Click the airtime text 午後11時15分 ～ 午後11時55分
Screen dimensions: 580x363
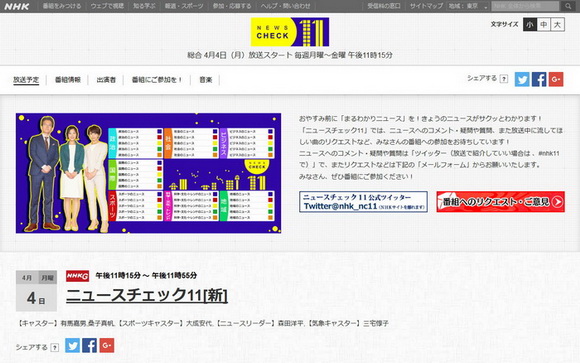tap(146, 276)
